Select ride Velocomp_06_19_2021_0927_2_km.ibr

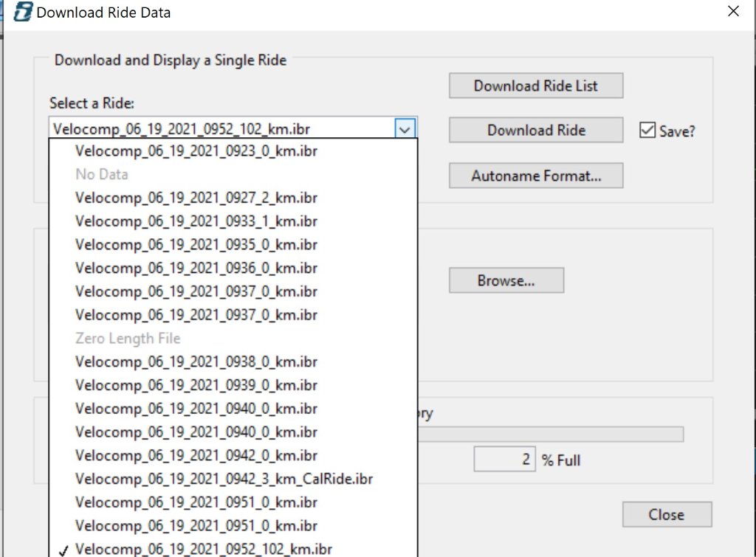coord(233,198)
